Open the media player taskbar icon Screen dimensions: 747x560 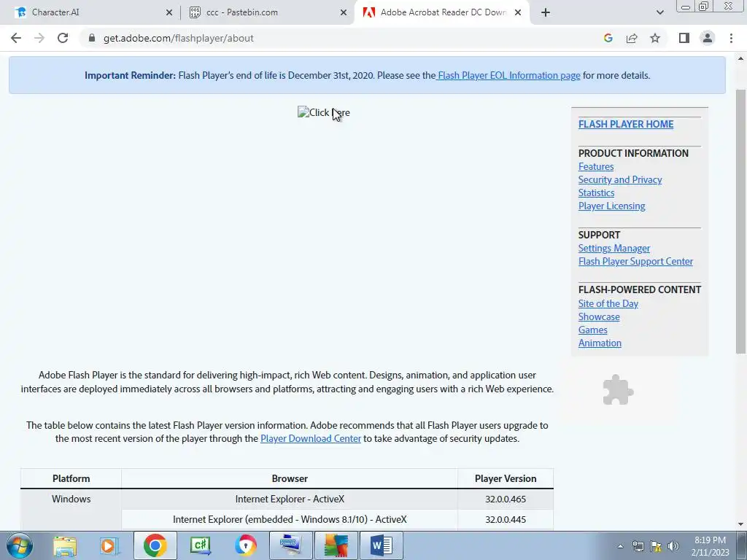109,545
